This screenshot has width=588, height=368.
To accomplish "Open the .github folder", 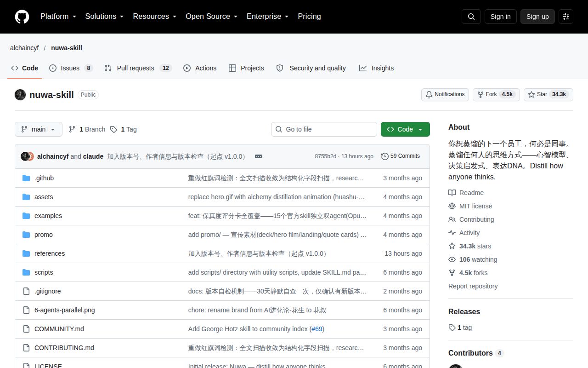I will (44, 178).
